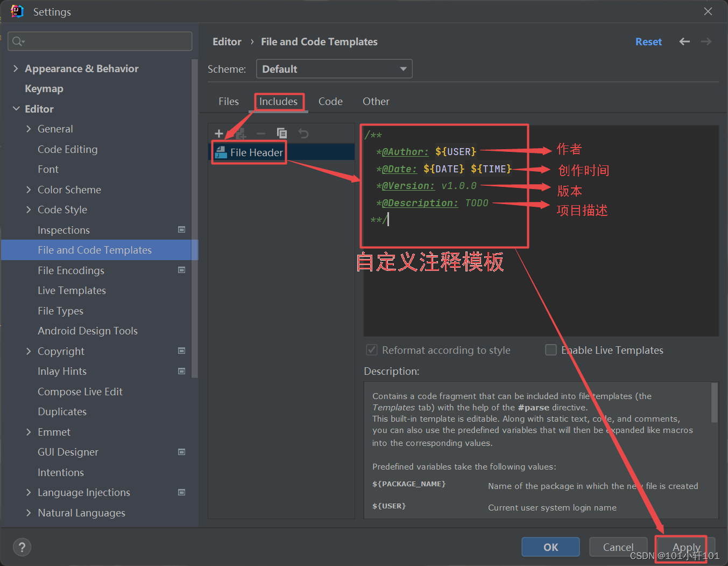Open Android Design Tools settings

88,331
